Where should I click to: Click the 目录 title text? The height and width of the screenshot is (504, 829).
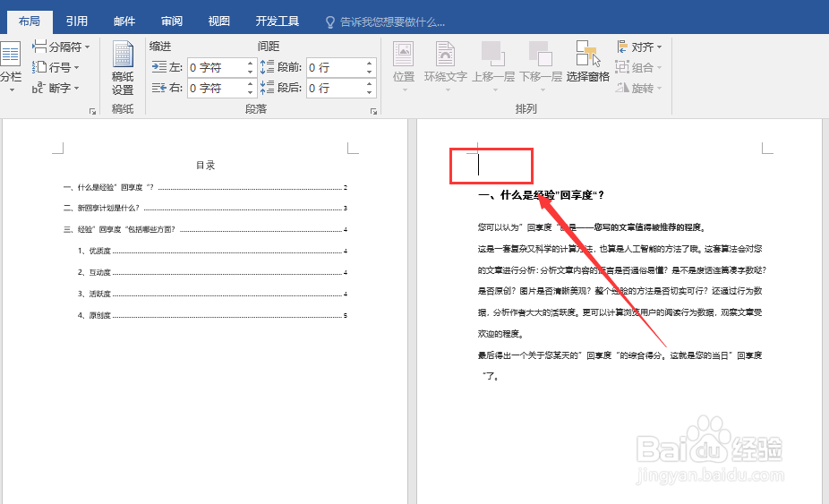click(x=205, y=165)
